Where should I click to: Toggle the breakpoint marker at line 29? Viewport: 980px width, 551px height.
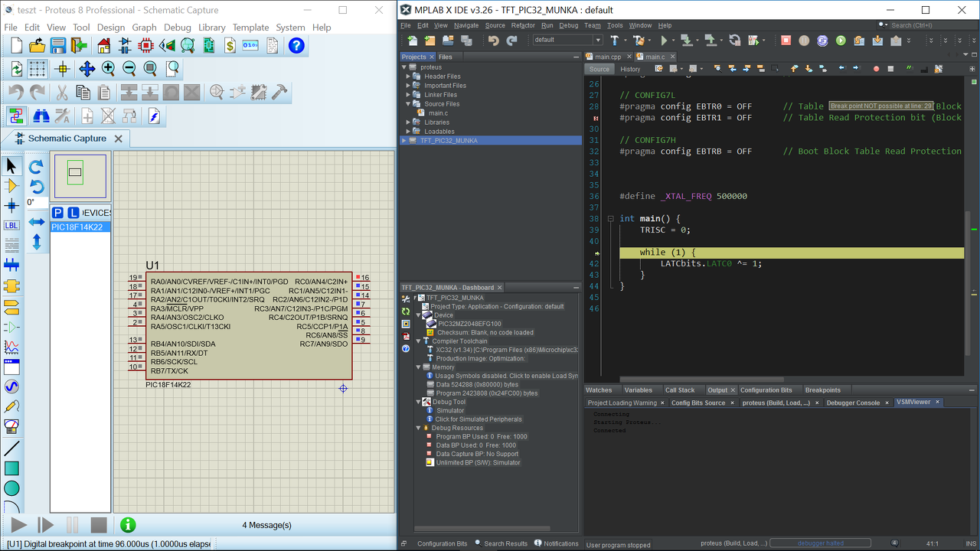coord(596,118)
